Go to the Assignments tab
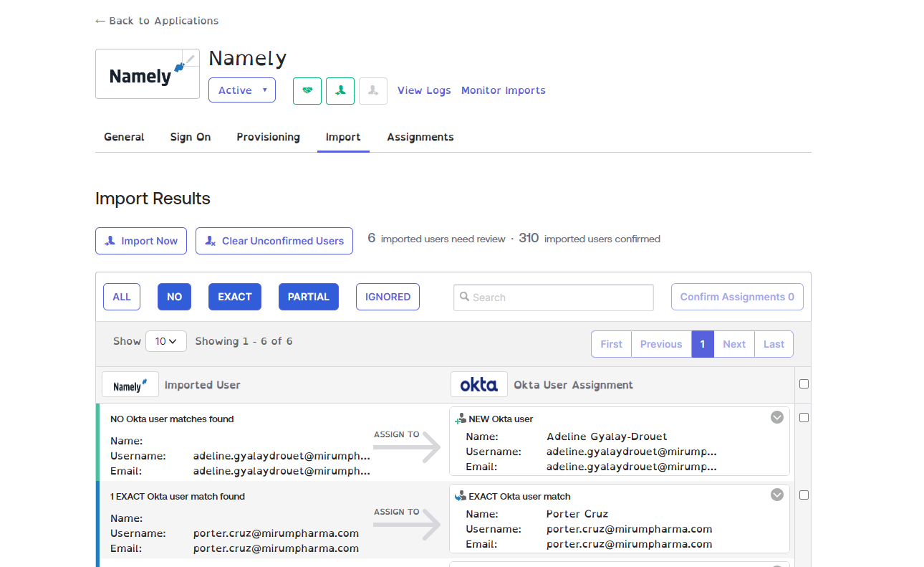The image size is (924, 567). point(420,137)
